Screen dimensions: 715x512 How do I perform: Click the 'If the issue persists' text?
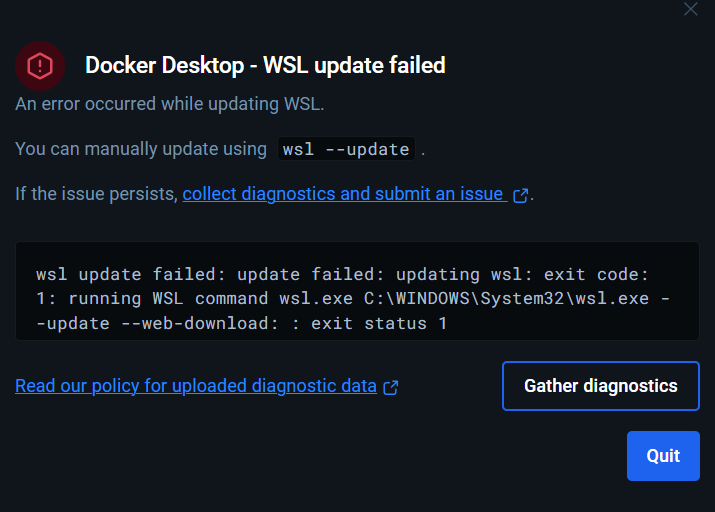tap(96, 194)
